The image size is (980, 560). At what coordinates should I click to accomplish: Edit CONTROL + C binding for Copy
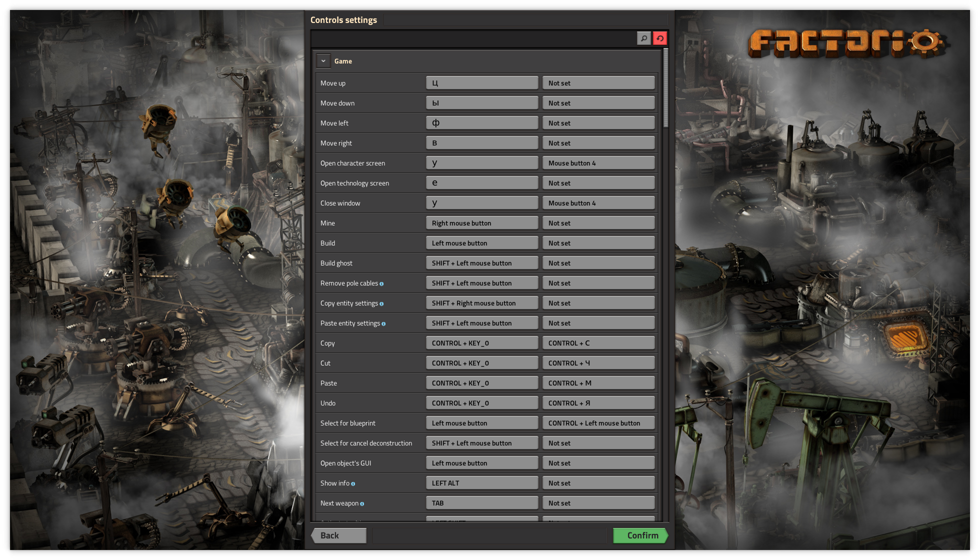tap(598, 343)
